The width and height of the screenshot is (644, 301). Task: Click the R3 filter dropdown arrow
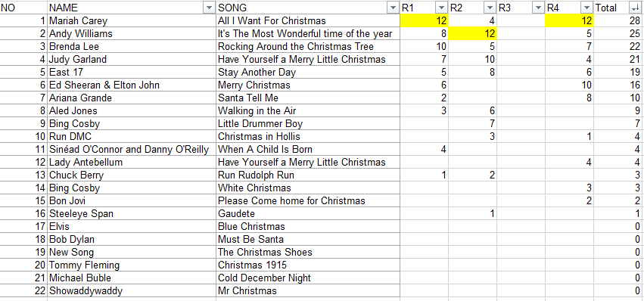[x=538, y=8]
